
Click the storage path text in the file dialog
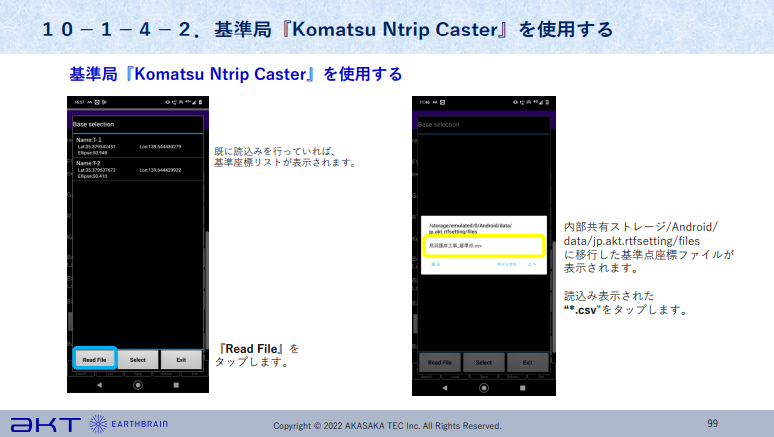pos(470,228)
